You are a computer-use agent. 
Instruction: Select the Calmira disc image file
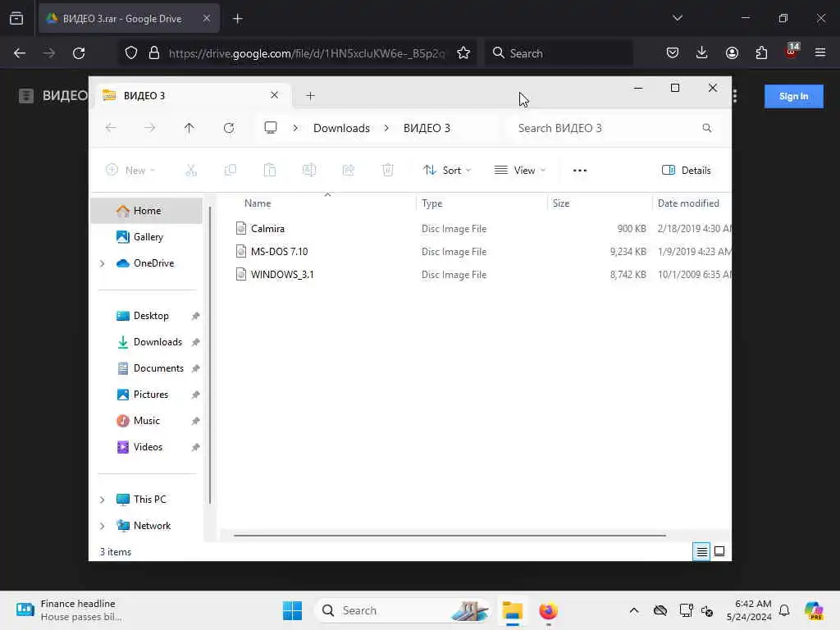[267, 229]
